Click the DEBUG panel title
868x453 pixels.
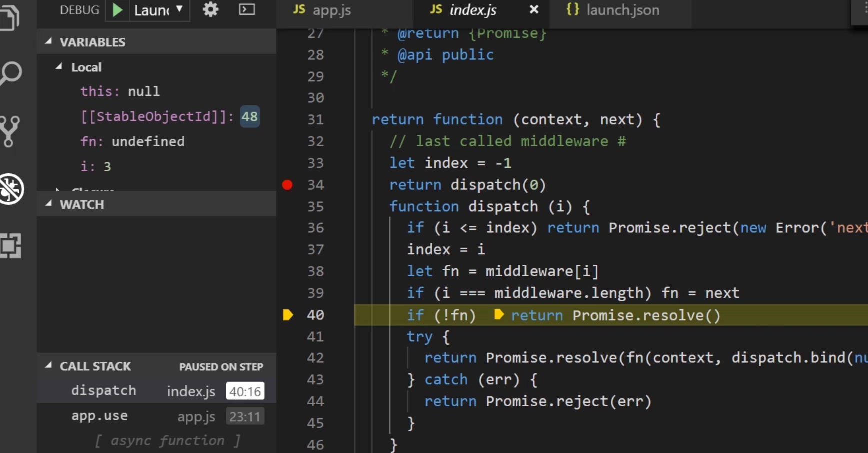[79, 10]
